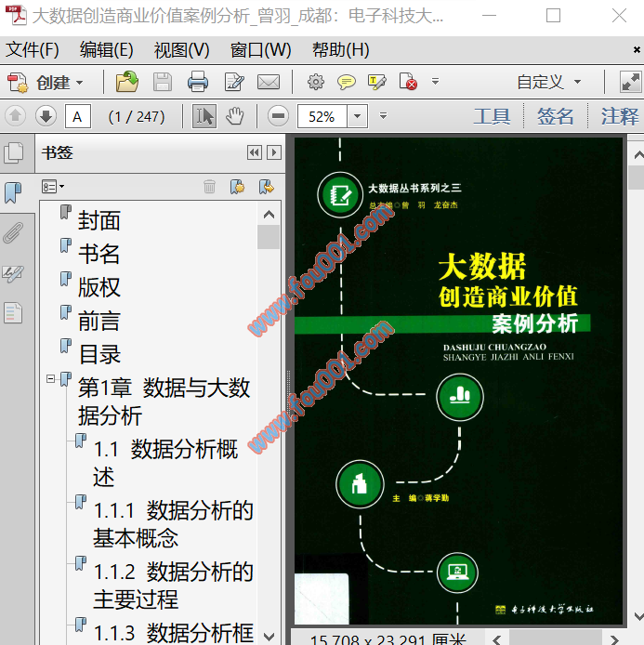The image size is (644, 645).
Task: Open the Create dropdown arrow
Action: pos(79,83)
